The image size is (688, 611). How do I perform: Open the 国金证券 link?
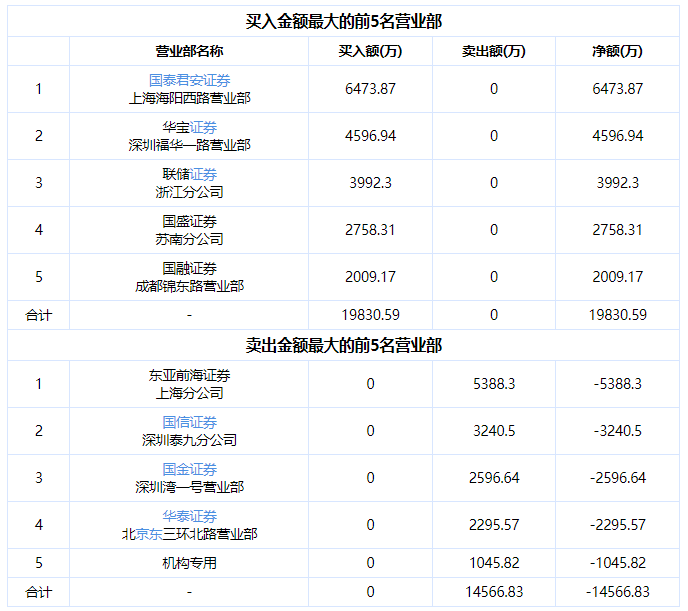190,469
